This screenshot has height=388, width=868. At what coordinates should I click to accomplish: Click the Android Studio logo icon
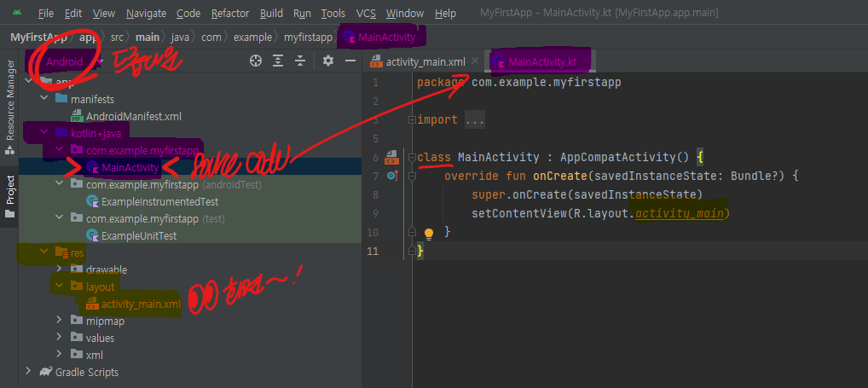(x=18, y=13)
